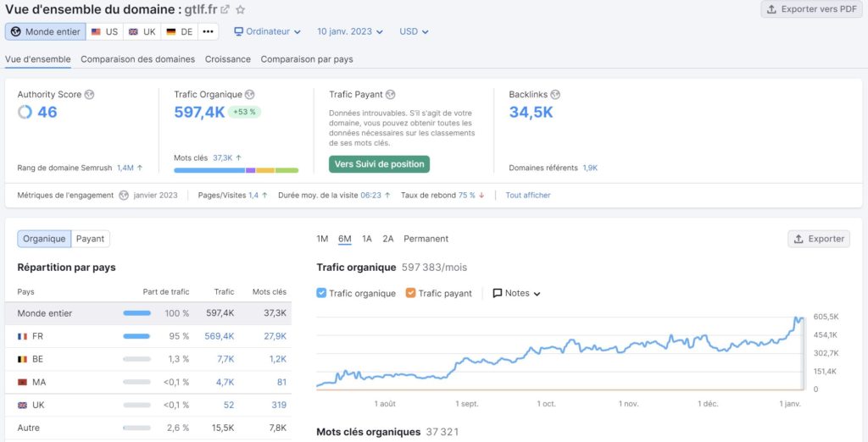Toggle the Trafic organique checkbox
The height and width of the screenshot is (442, 868).
tap(321, 293)
